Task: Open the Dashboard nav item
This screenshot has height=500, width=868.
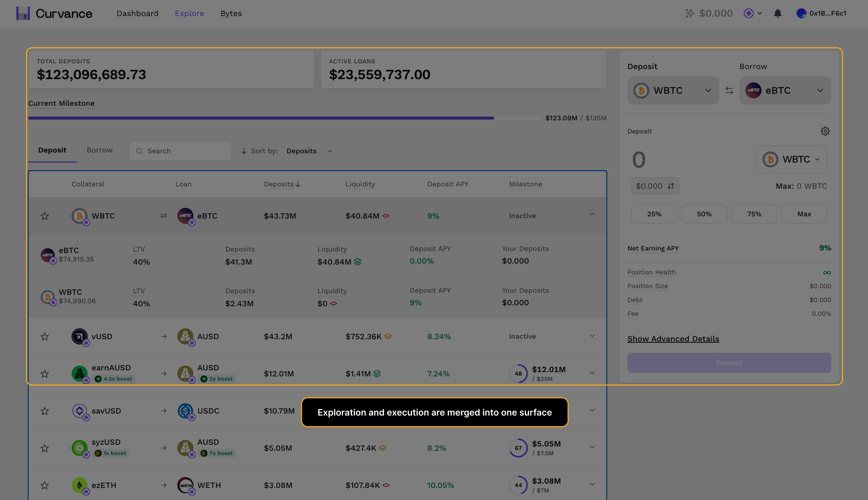Action: pyautogui.click(x=137, y=13)
